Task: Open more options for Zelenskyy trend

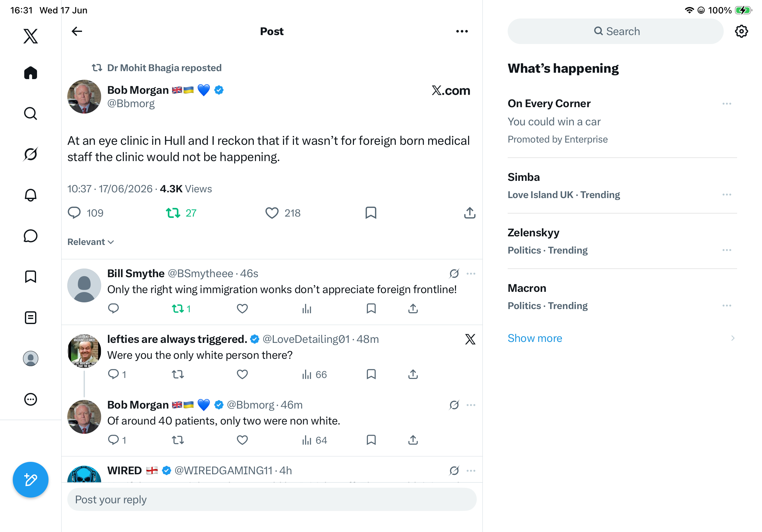Action: 727,250
